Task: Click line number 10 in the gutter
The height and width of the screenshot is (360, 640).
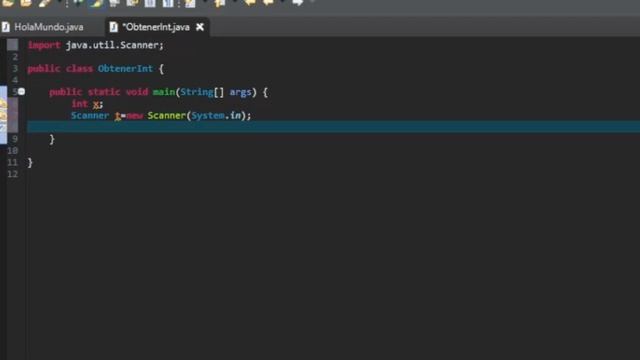Action: tap(13, 151)
